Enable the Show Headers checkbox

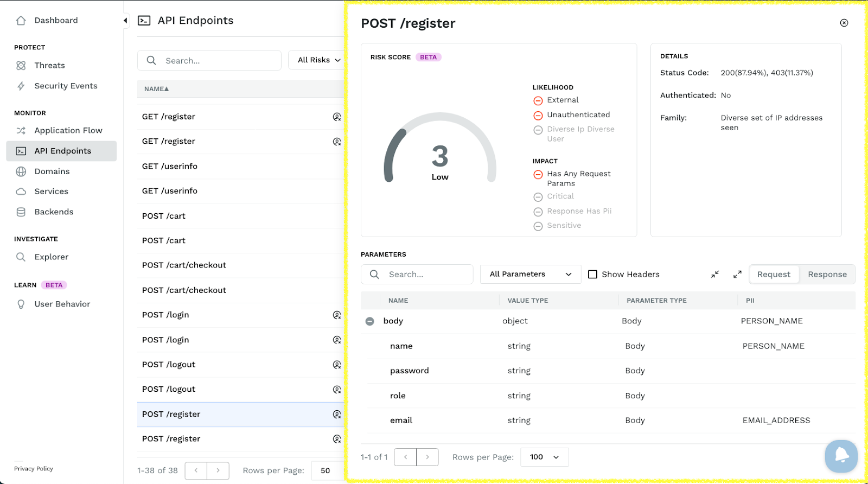click(593, 275)
